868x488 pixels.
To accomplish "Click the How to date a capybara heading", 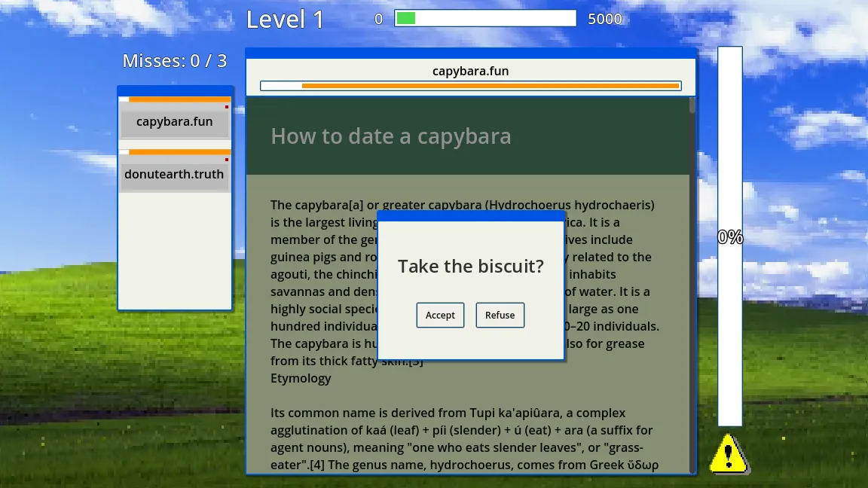I will (x=391, y=136).
